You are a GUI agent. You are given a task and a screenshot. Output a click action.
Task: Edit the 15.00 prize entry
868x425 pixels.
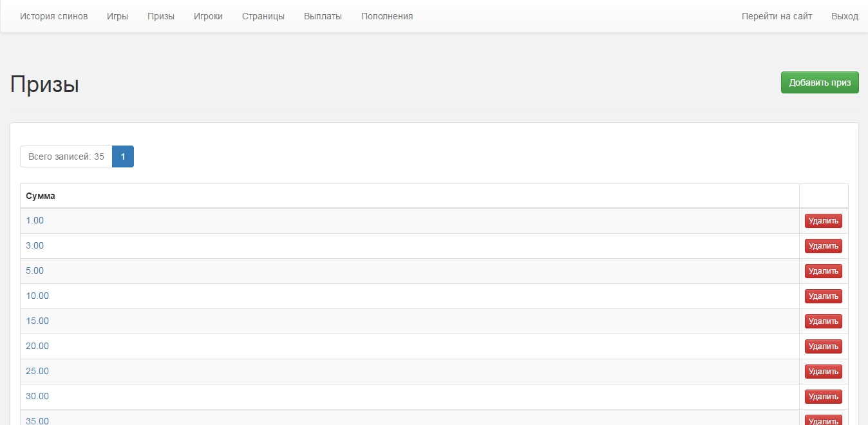click(37, 321)
